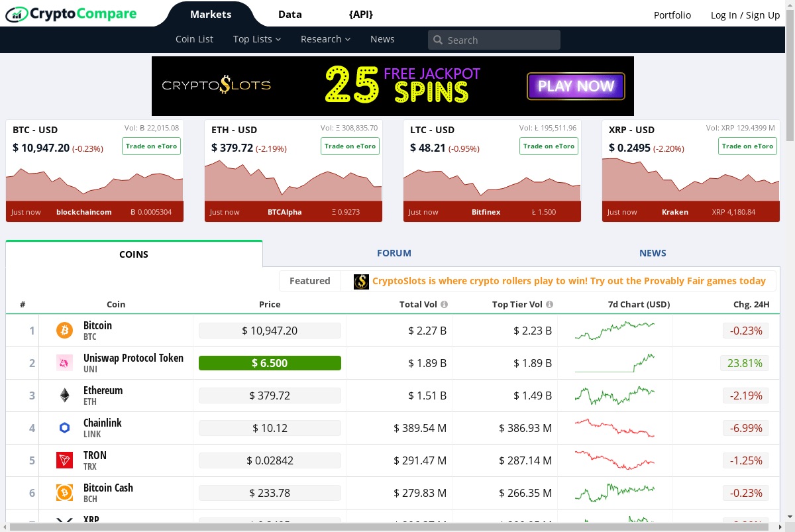Click the Uniswap price $ 6.500 cell
This screenshot has width=795, height=532.
pos(270,363)
